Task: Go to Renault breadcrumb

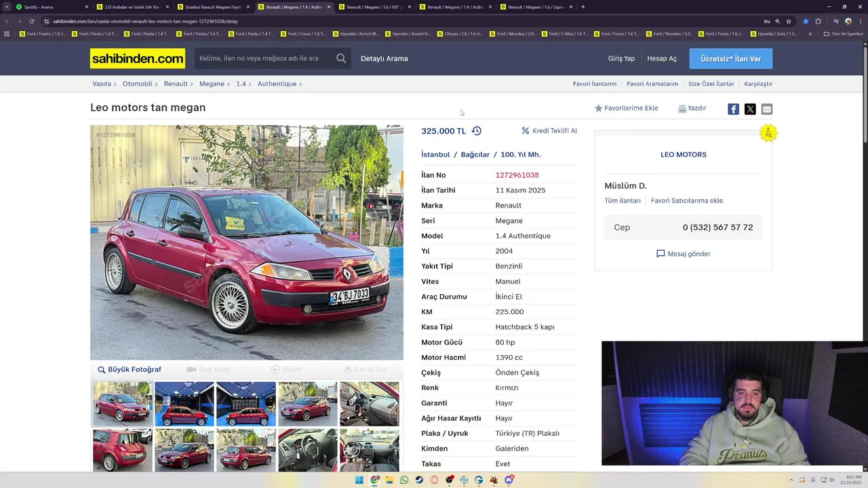Action: tap(176, 84)
